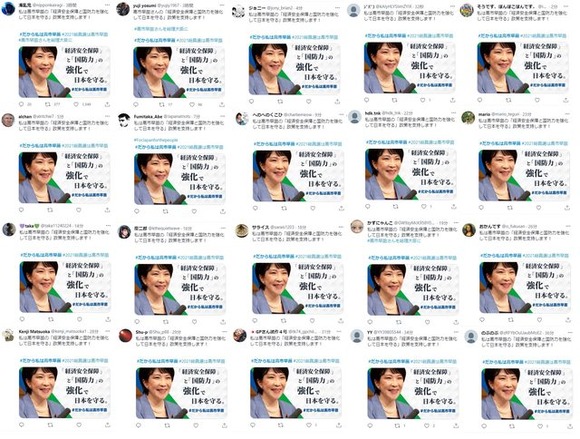Click retweet icon below maria's tweet
580x439 pixels.
coord(509,207)
